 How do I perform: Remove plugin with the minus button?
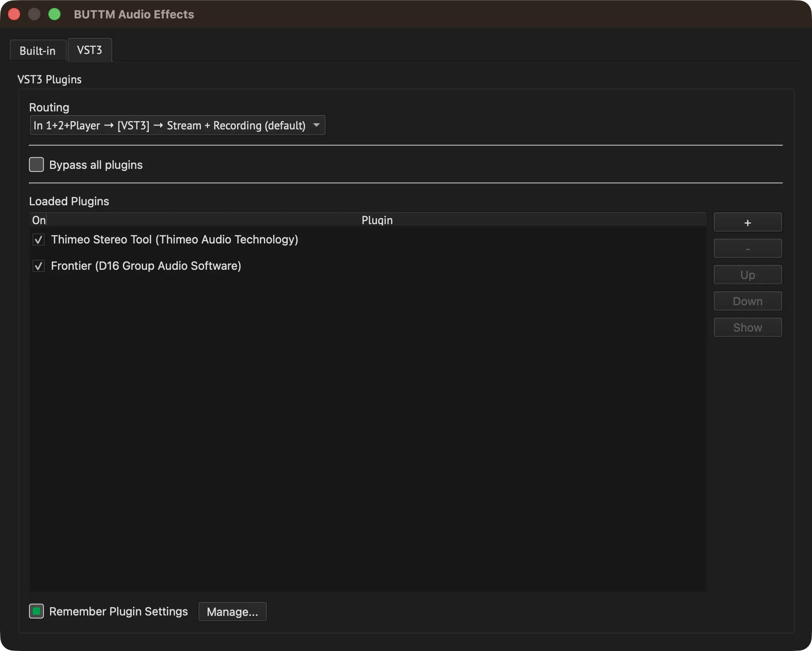(747, 249)
